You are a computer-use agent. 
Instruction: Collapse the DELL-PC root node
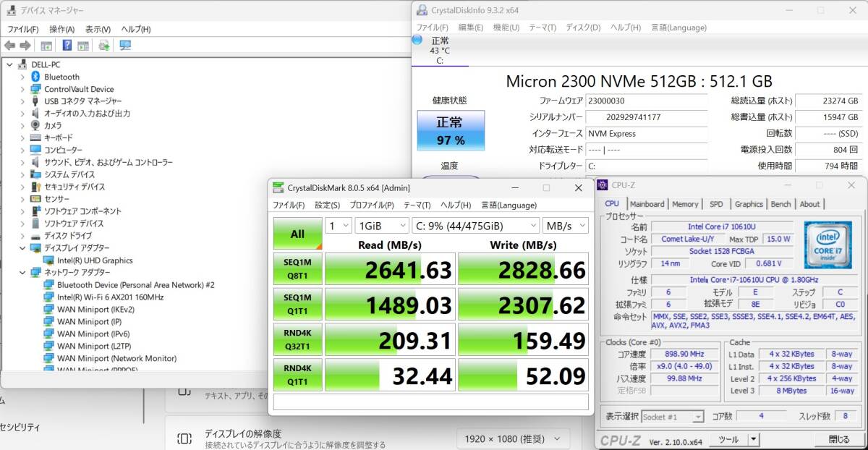tap(9, 64)
